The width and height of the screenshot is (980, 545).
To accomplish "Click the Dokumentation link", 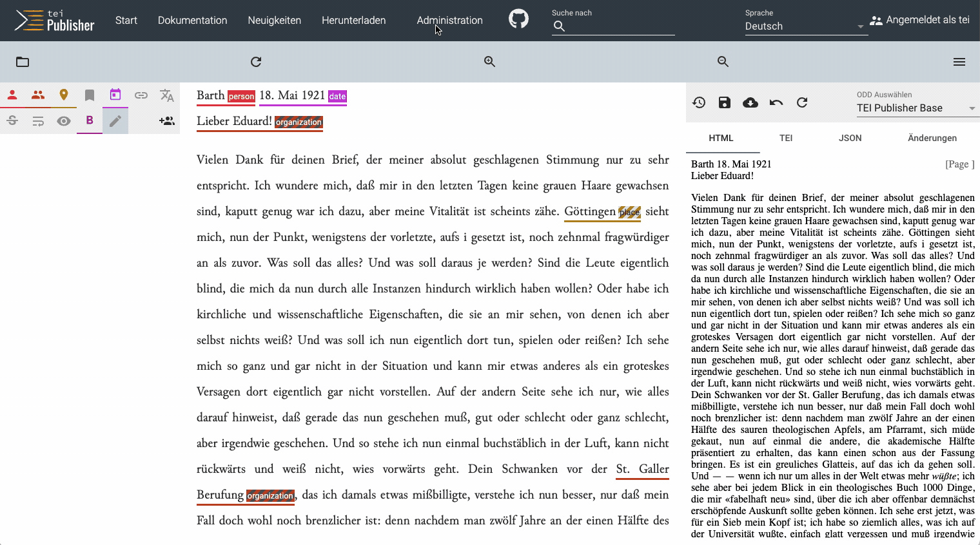I will (x=192, y=20).
